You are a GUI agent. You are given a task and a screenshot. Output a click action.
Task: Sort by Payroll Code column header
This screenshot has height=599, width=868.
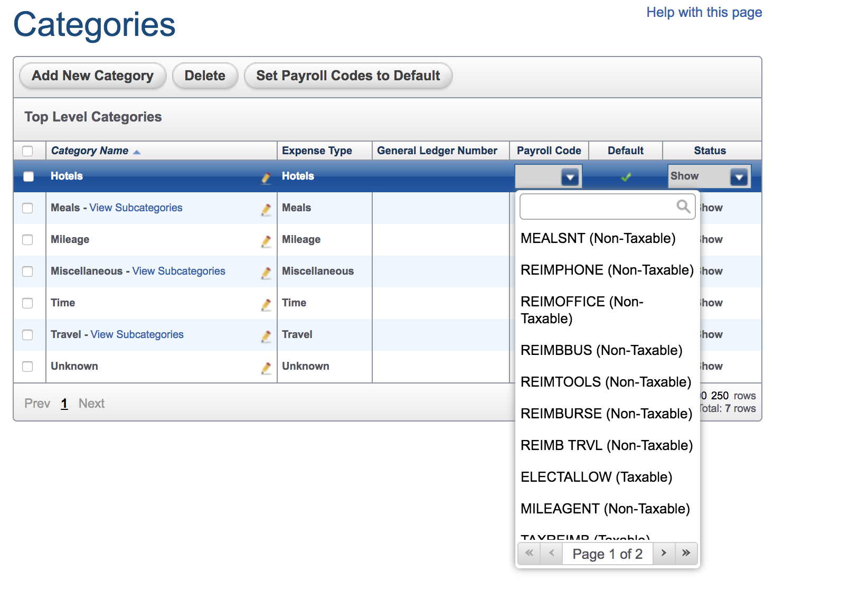coord(549,151)
